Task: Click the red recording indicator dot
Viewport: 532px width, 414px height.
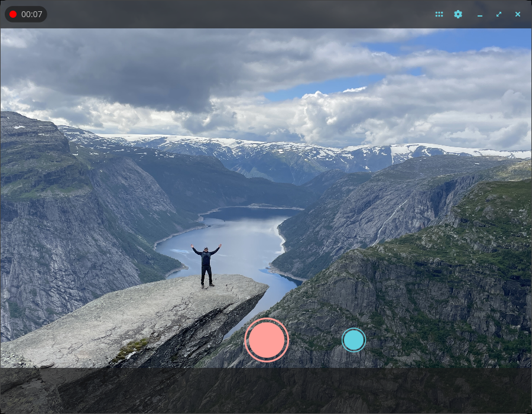Action: coord(13,14)
